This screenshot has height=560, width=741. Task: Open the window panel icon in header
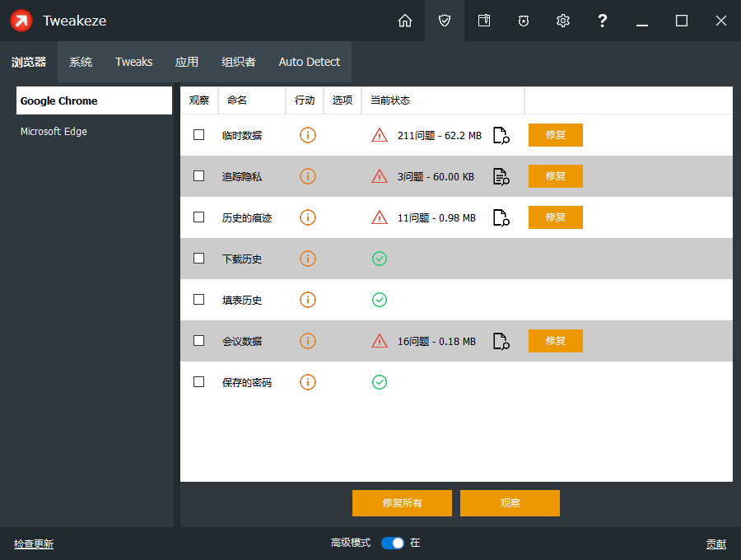(484, 21)
